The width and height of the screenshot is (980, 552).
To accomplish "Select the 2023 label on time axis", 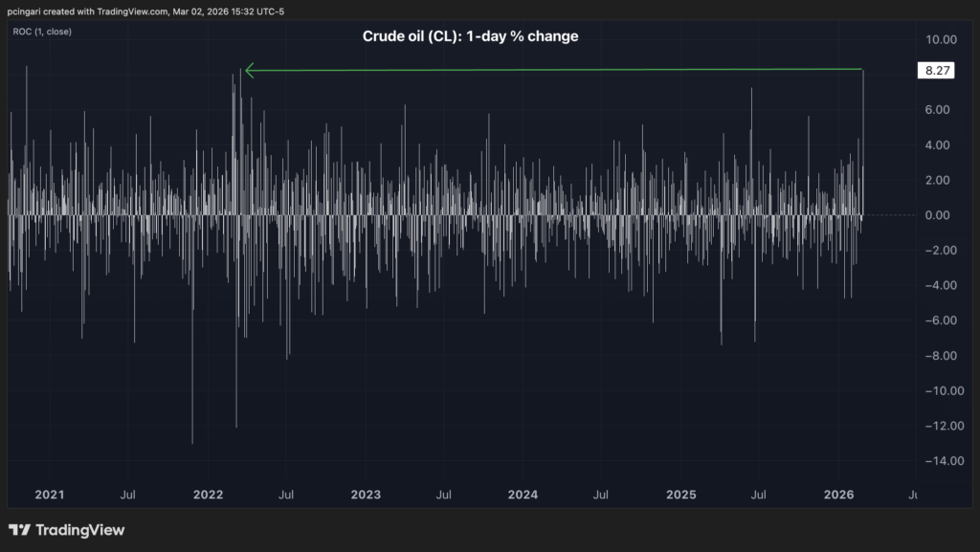I will point(366,495).
